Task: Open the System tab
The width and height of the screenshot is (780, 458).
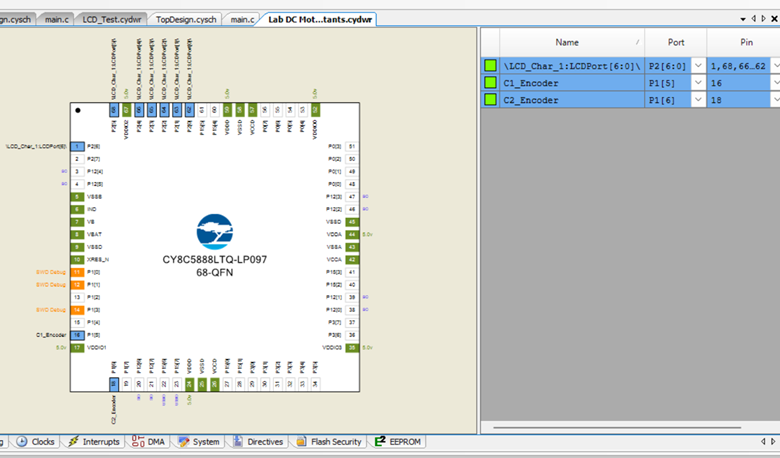Action: 198,442
